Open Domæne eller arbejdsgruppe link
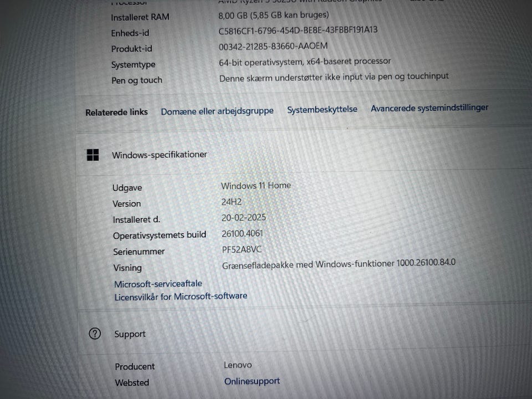Viewport: 532px width, 399px height. tap(217, 111)
